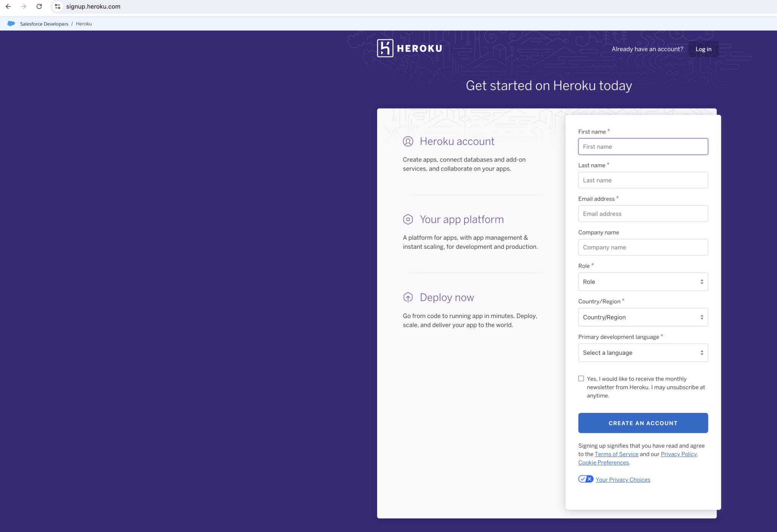
Task: Select the Heroku breadcrumb item
Action: (84, 24)
